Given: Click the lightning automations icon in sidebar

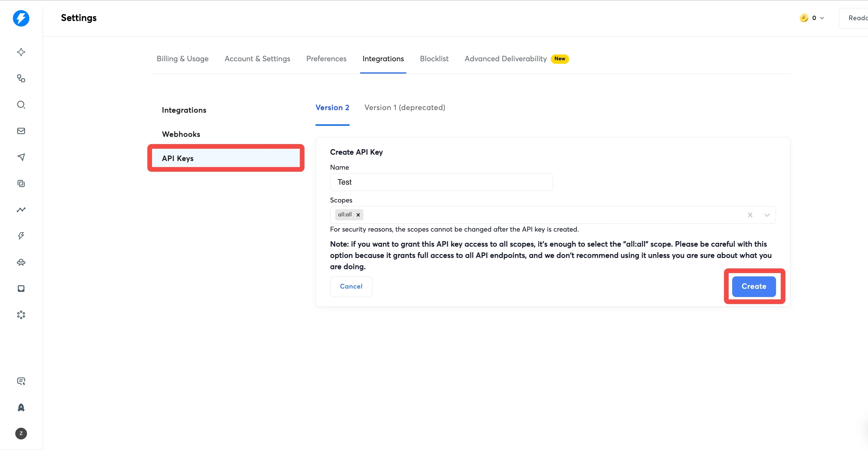Looking at the screenshot, I should (21, 236).
